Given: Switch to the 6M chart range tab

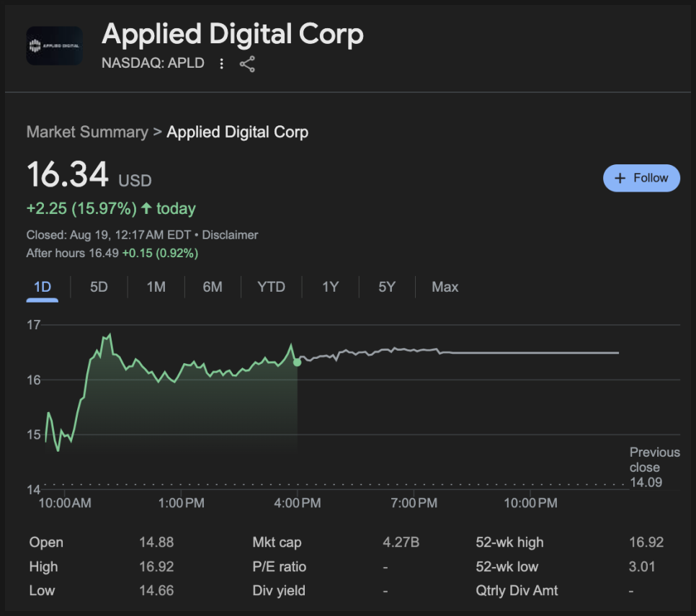Looking at the screenshot, I should 213,287.
